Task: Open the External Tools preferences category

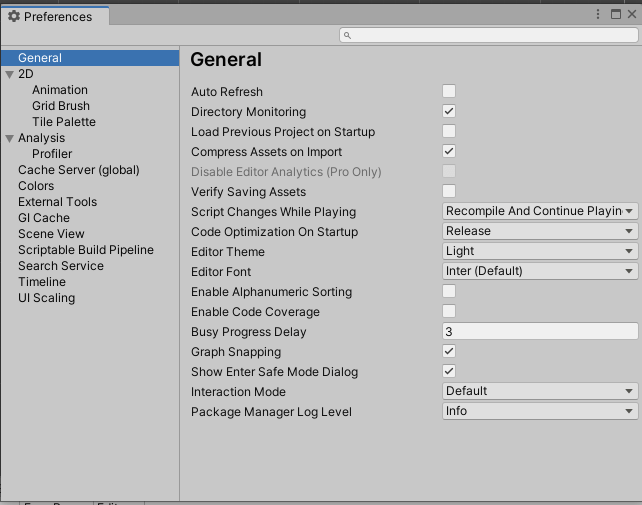Action: tap(57, 202)
